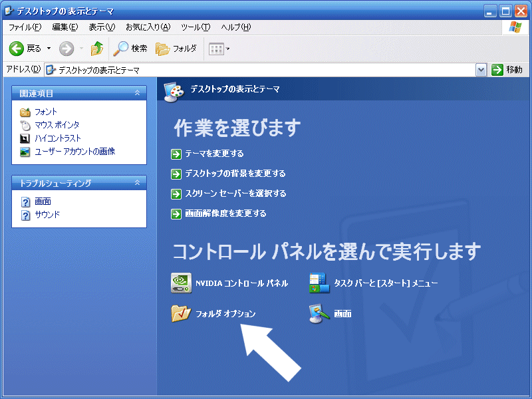Screen dimensions: 532x399
Task: Click the NVIDIA control panel icon
Action: click(x=181, y=283)
